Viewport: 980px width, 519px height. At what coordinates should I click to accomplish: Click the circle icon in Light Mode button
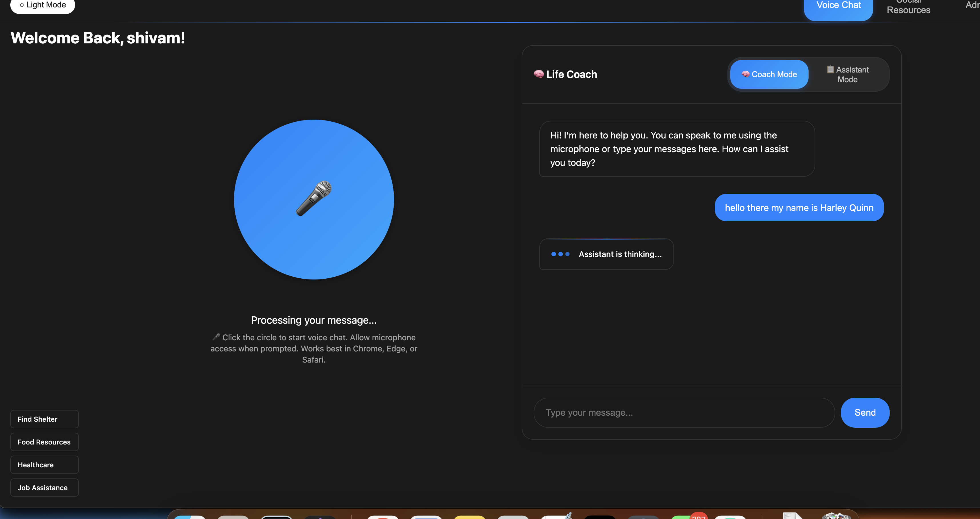coord(22,5)
